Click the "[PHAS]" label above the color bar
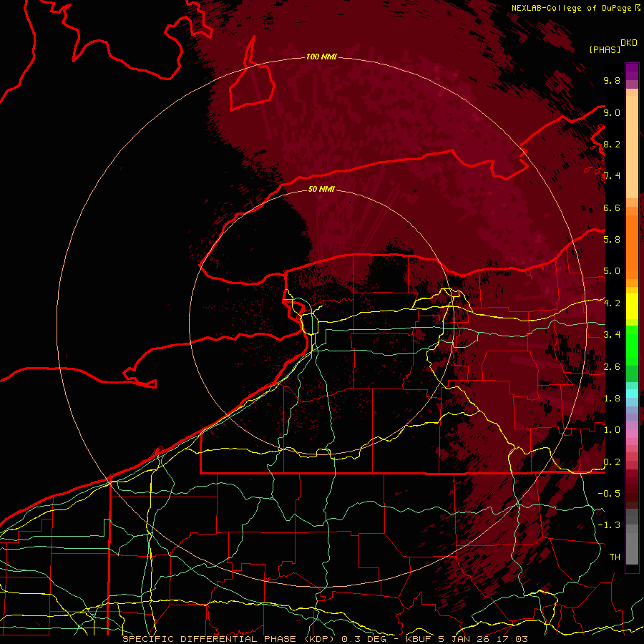644x644 pixels. pos(605,49)
